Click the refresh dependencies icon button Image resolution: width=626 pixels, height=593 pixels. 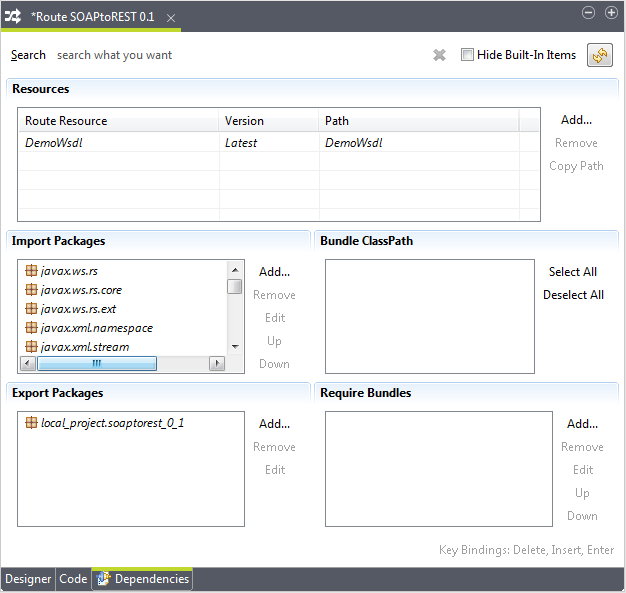click(600, 56)
